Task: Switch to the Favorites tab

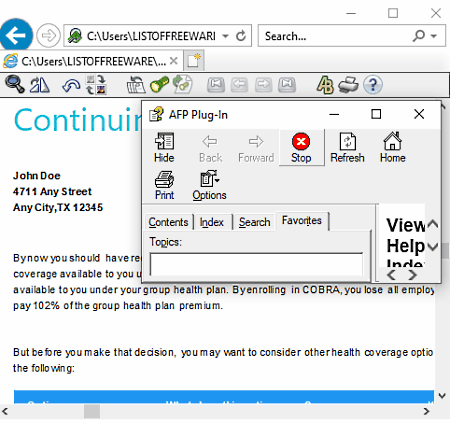Action: pos(302,221)
